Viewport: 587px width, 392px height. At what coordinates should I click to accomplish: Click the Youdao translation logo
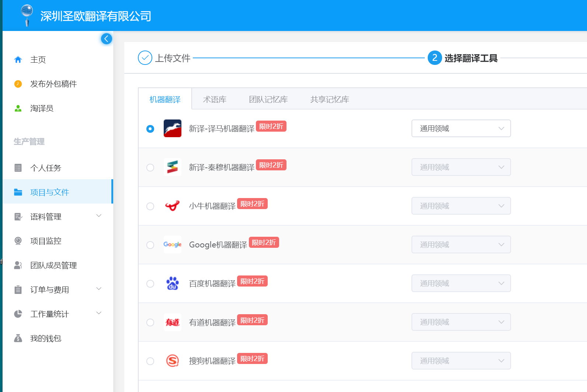pyautogui.click(x=172, y=322)
